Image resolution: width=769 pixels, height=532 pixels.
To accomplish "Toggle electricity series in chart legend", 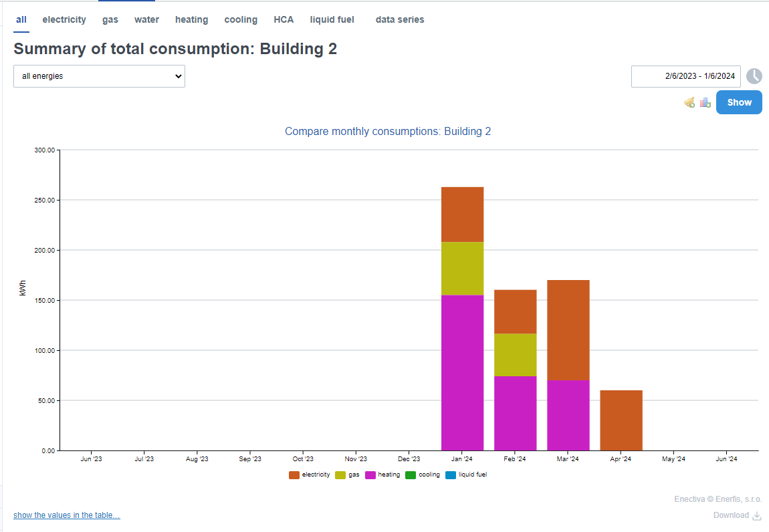I will (310, 475).
